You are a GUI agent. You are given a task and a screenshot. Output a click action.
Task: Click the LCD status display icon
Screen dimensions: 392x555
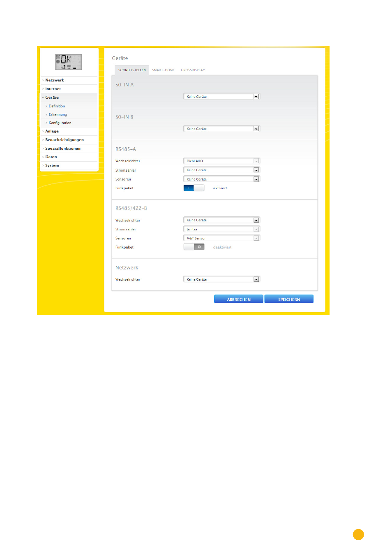coord(69,62)
